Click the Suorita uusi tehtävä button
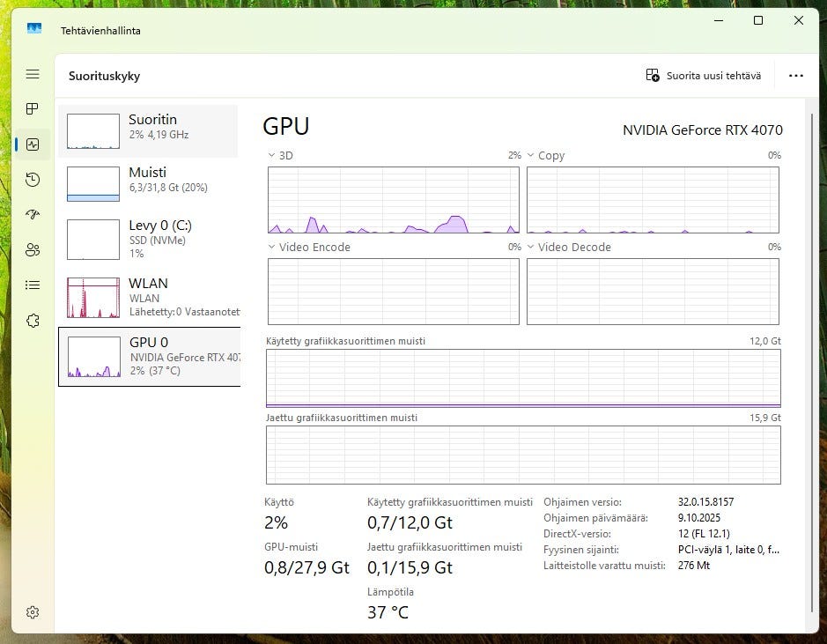Viewport: 827px width, 644px height. (704, 76)
